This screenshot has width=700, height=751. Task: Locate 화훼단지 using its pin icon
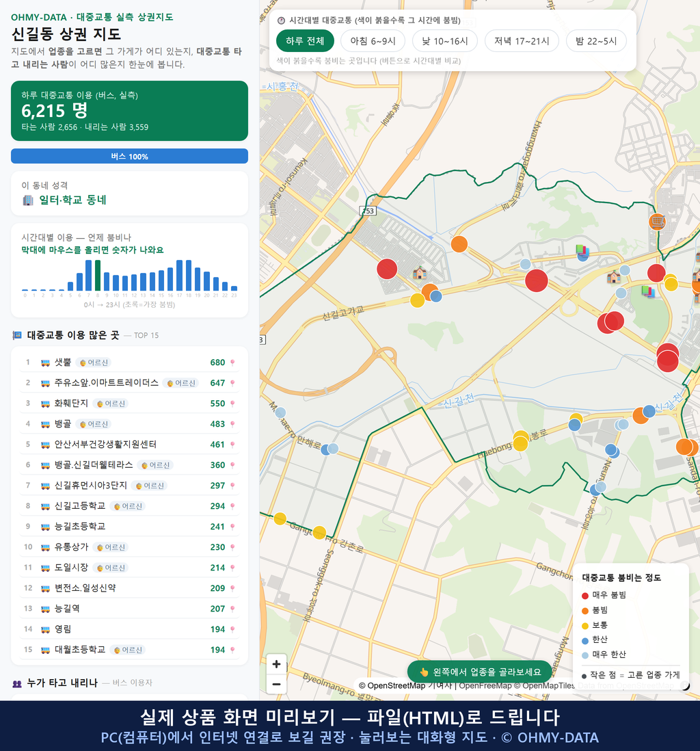point(232,404)
